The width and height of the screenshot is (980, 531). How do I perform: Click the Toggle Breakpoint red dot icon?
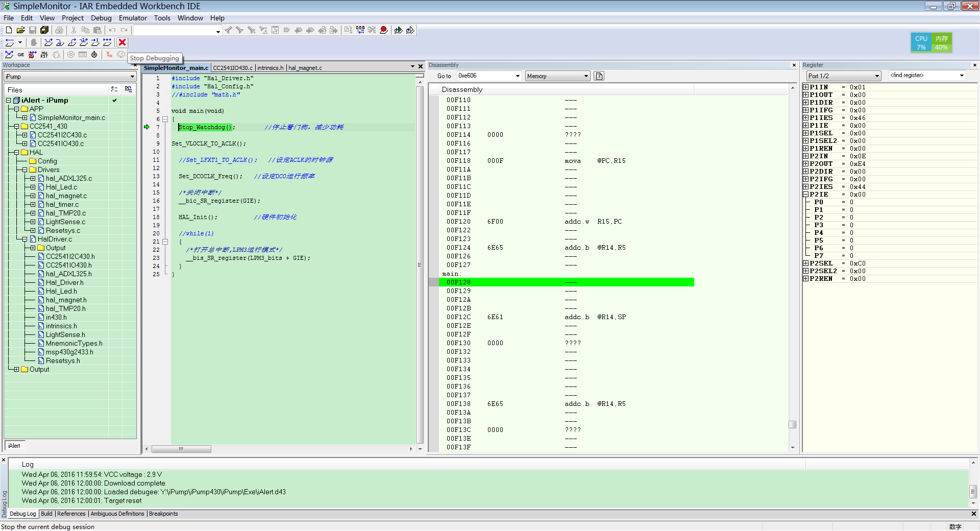(384, 30)
